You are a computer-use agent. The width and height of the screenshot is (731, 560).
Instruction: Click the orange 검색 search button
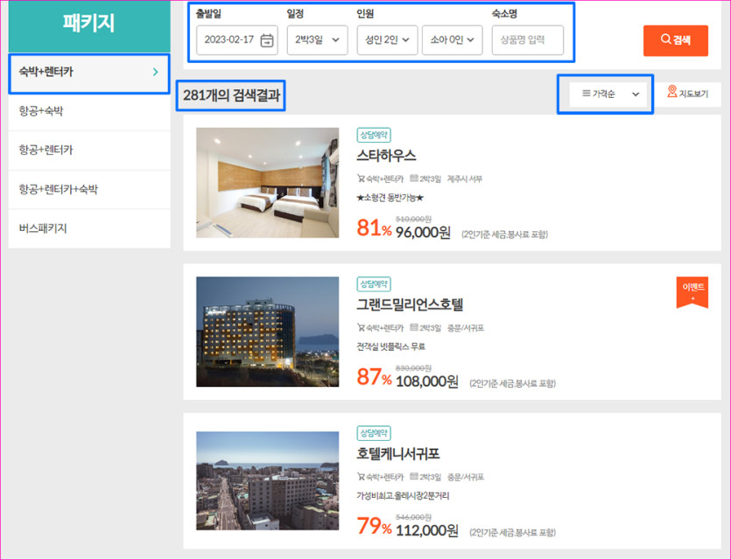[676, 40]
